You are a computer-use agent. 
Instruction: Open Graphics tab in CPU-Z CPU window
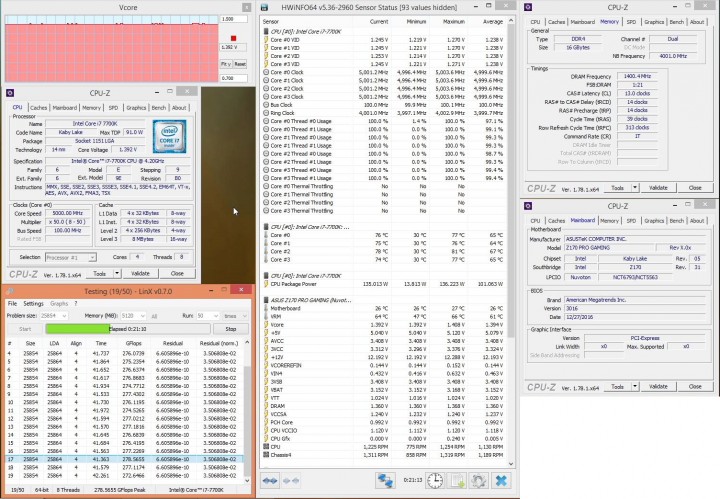136,108
